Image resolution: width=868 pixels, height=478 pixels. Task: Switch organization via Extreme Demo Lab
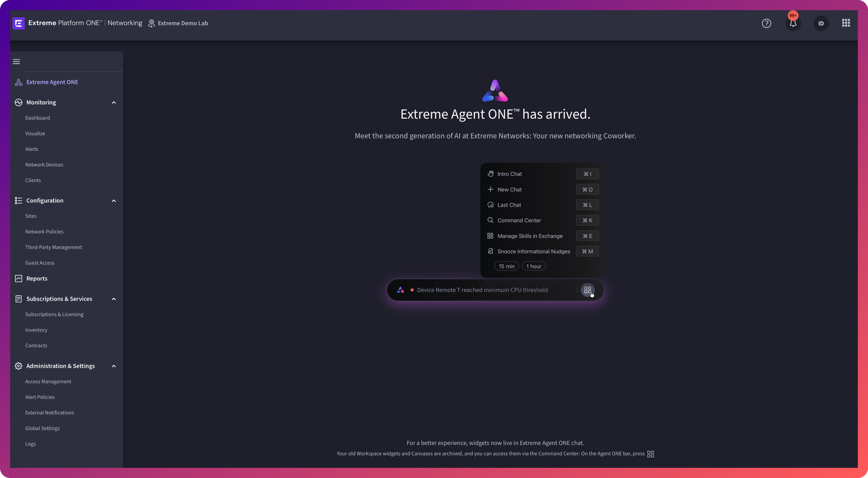click(x=183, y=23)
